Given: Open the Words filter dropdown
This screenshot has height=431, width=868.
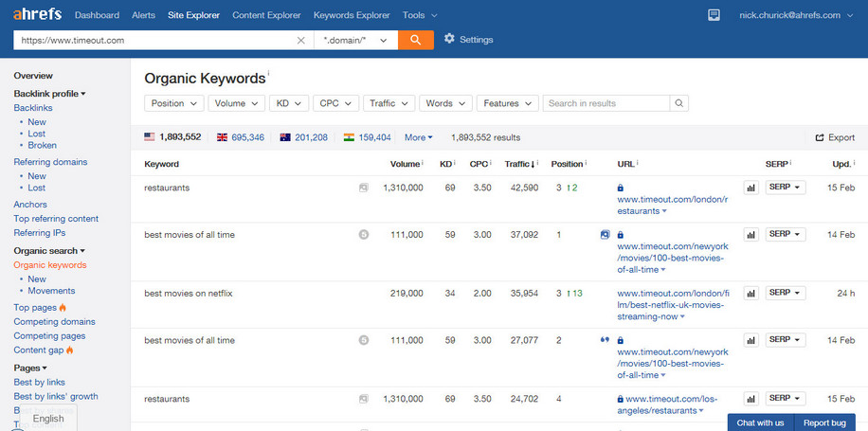Looking at the screenshot, I should tap(445, 103).
